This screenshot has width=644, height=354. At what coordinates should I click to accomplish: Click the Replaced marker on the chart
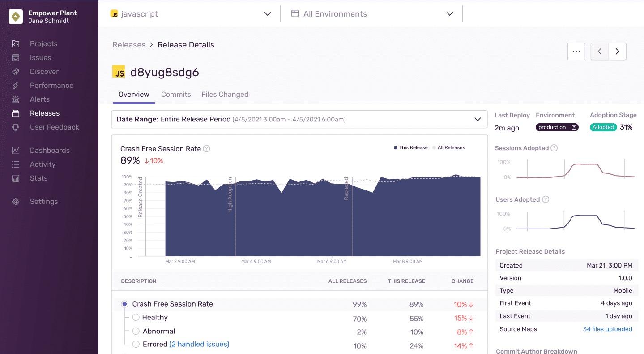[346, 189]
